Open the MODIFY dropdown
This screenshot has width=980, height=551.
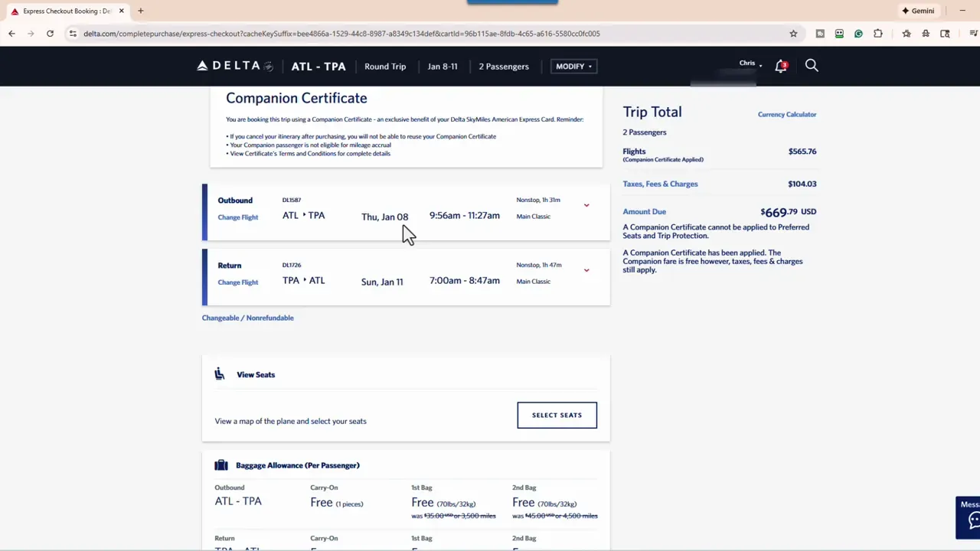573,66
